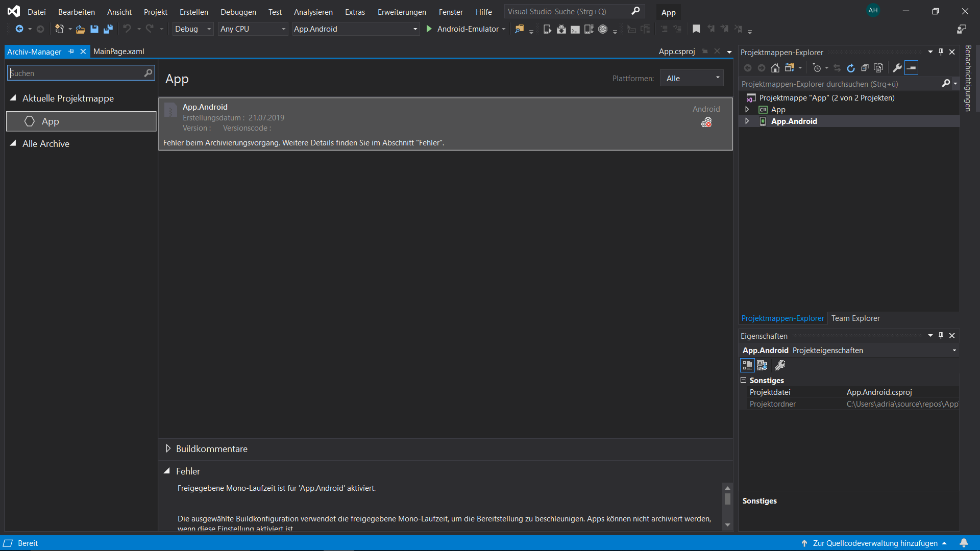980x551 pixels.
Task: Click the find in files folder icon
Action: click(x=519, y=29)
